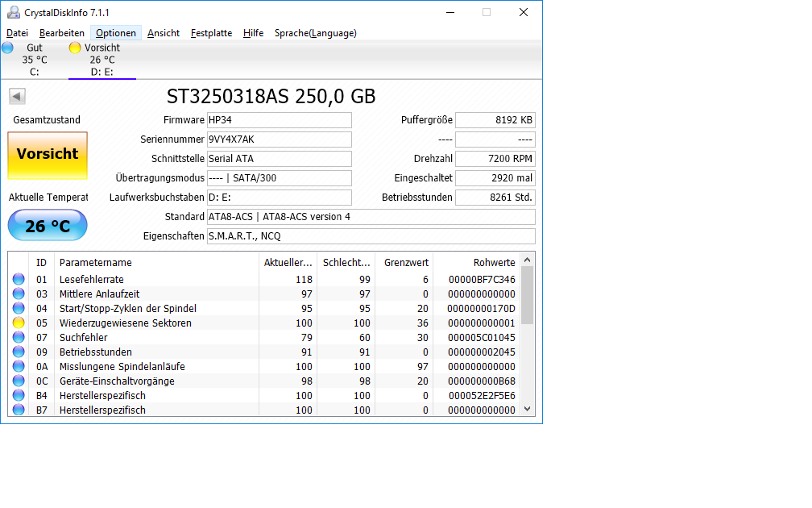
Task: Click the Betriebsstunden field 8261 Std.
Action: coord(495,198)
